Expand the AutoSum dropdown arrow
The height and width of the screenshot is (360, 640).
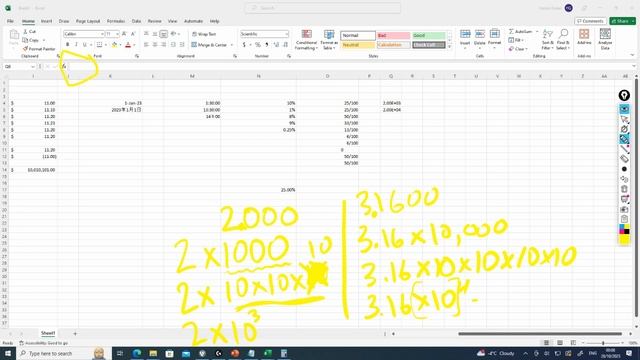[x=537, y=31]
